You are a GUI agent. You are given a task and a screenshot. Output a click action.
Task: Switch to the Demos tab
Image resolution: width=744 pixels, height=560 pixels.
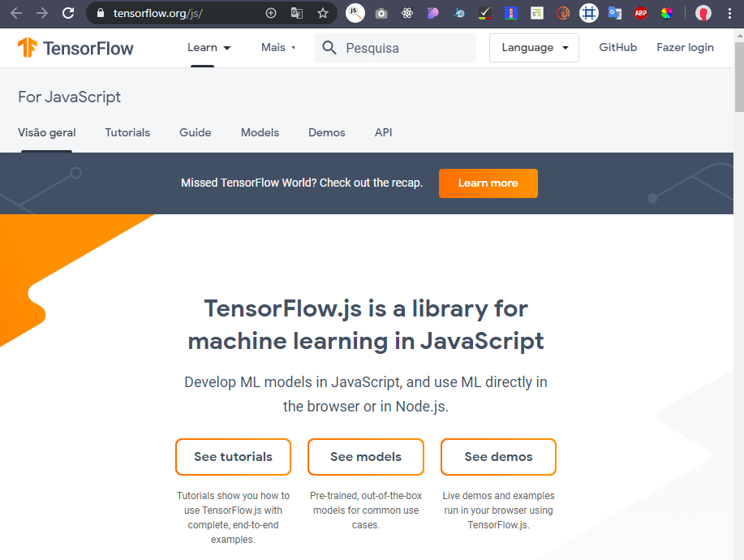click(x=327, y=132)
